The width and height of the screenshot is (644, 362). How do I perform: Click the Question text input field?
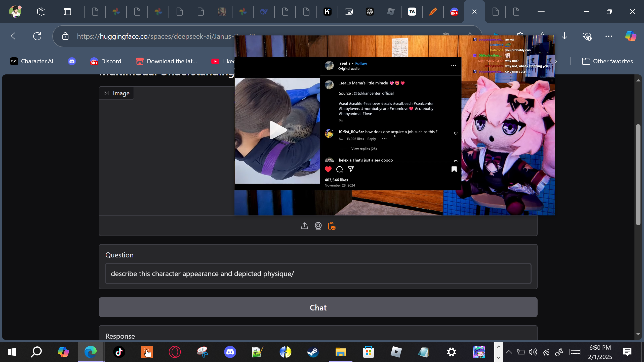click(x=318, y=274)
